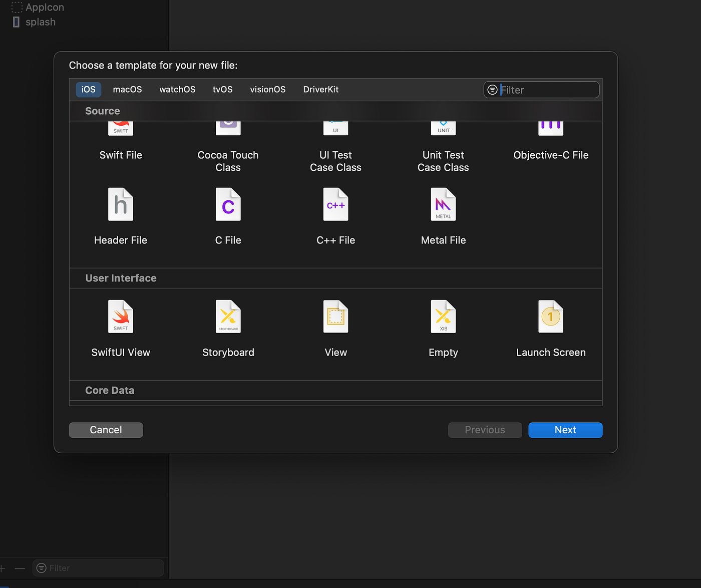The image size is (701, 588).
Task: Switch to the iOS platform tab
Action: point(89,90)
